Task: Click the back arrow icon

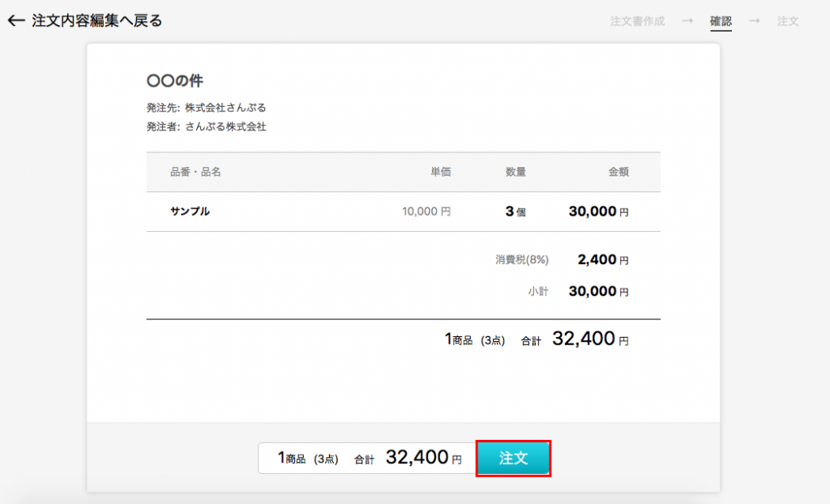Action: pos(15,21)
